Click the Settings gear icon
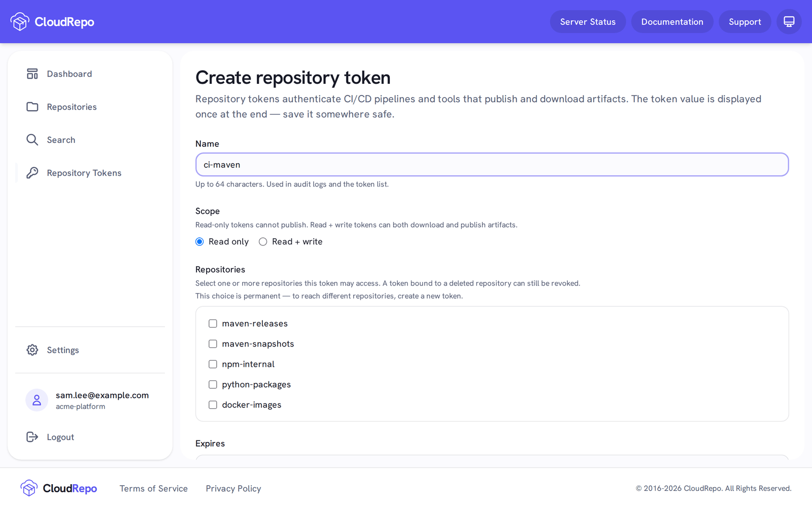 click(x=32, y=350)
